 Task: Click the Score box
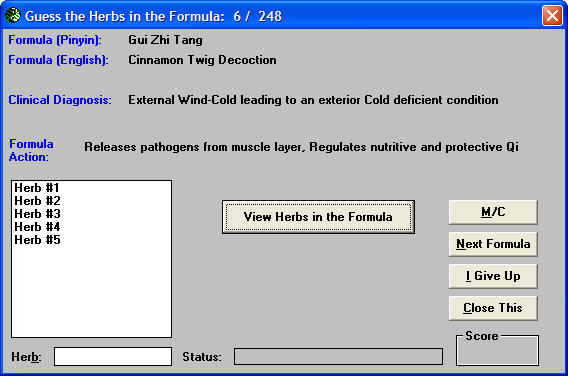tap(497, 350)
